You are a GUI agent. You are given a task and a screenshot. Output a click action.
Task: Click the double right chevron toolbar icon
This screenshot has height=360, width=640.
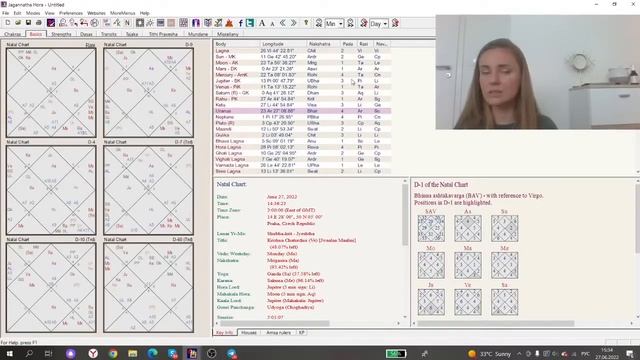[x=293, y=23]
